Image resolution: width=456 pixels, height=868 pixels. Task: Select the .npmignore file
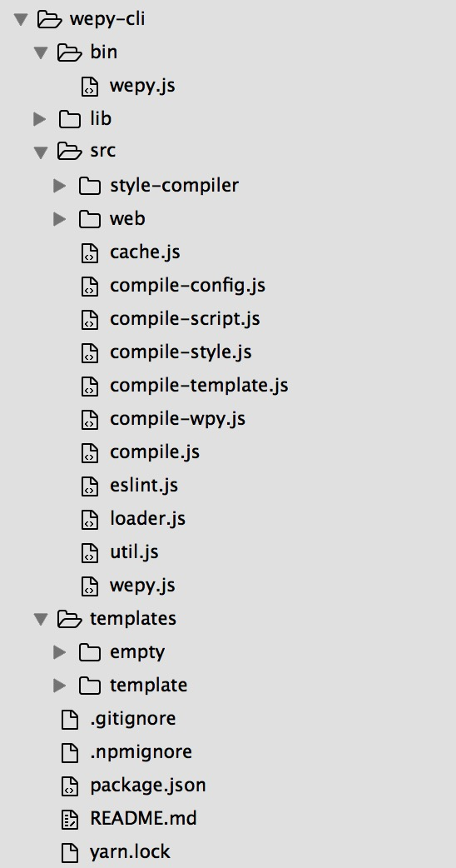coord(141,751)
